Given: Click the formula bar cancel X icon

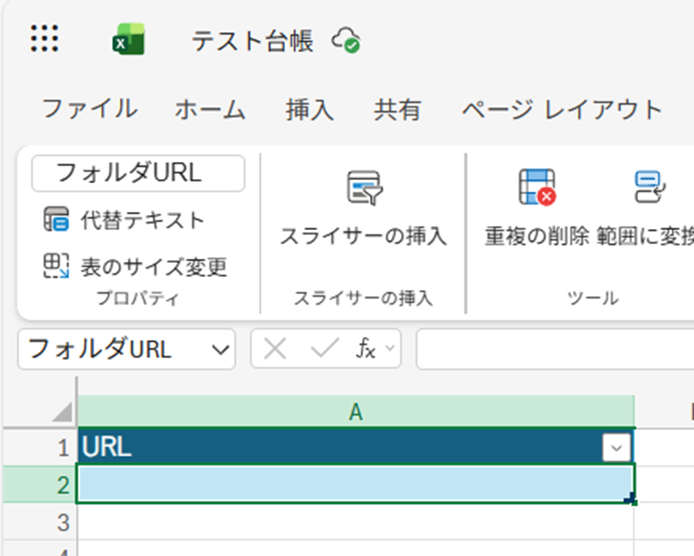Looking at the screenshot, I should point(275,349).
